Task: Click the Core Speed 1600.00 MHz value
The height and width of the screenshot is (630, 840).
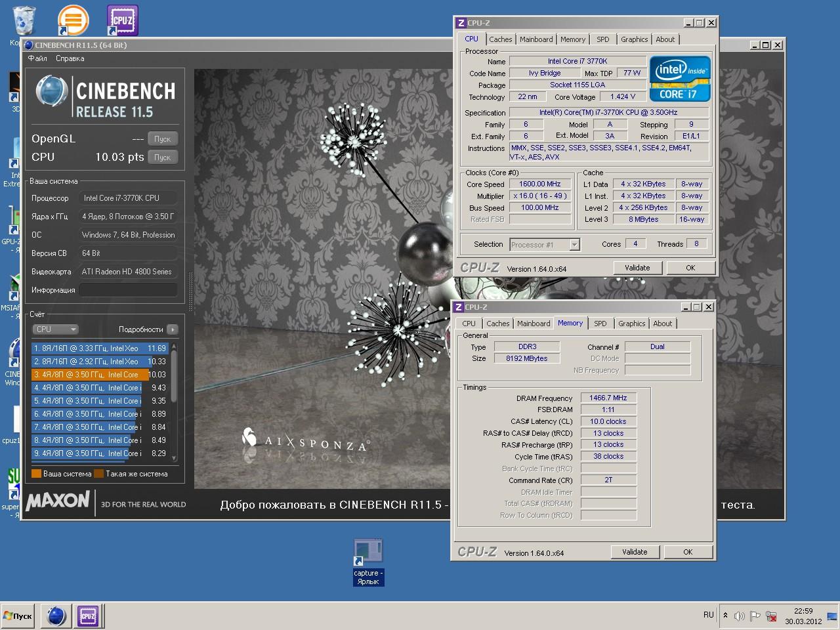Action: (x=540, y=184)
